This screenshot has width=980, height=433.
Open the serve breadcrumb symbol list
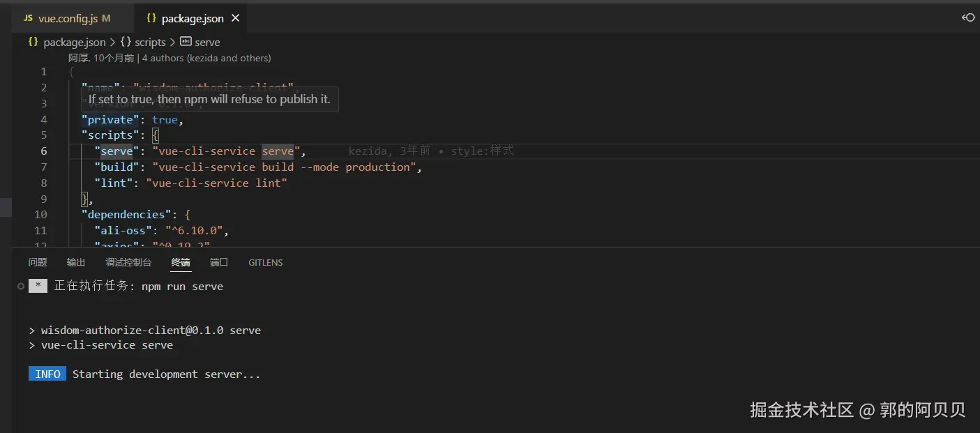207,42
